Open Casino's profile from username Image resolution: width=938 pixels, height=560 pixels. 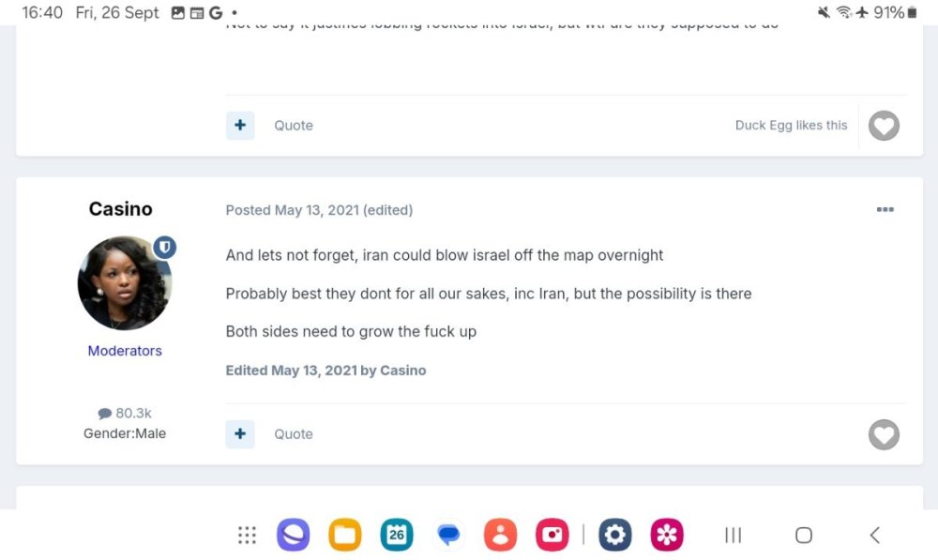(120, 209)
